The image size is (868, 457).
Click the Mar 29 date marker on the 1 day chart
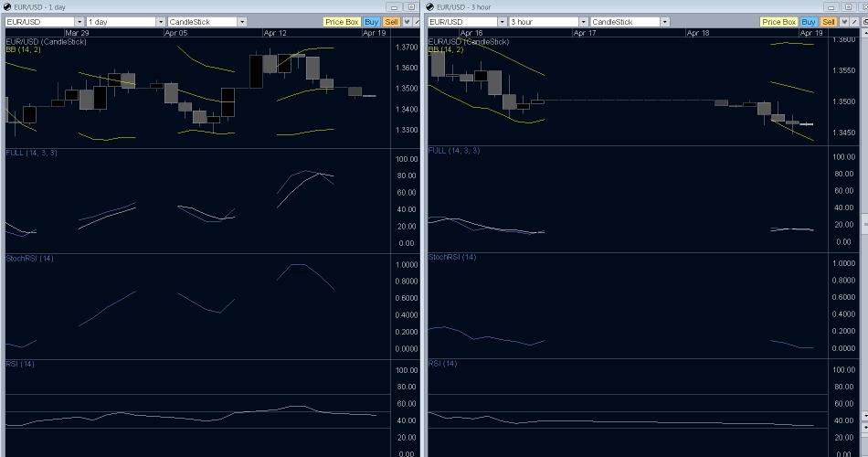[77, 33]
